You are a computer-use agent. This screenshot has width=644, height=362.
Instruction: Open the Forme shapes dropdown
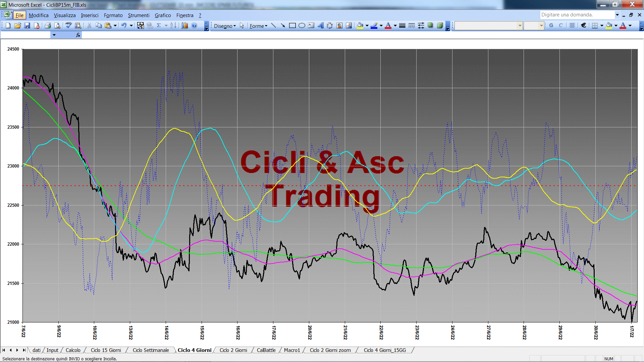258,26
